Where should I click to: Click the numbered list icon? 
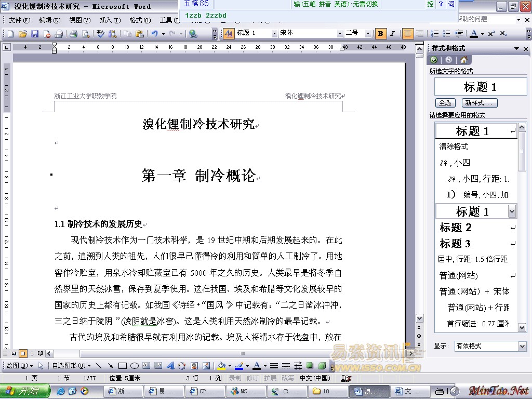(x=435, y=33)
